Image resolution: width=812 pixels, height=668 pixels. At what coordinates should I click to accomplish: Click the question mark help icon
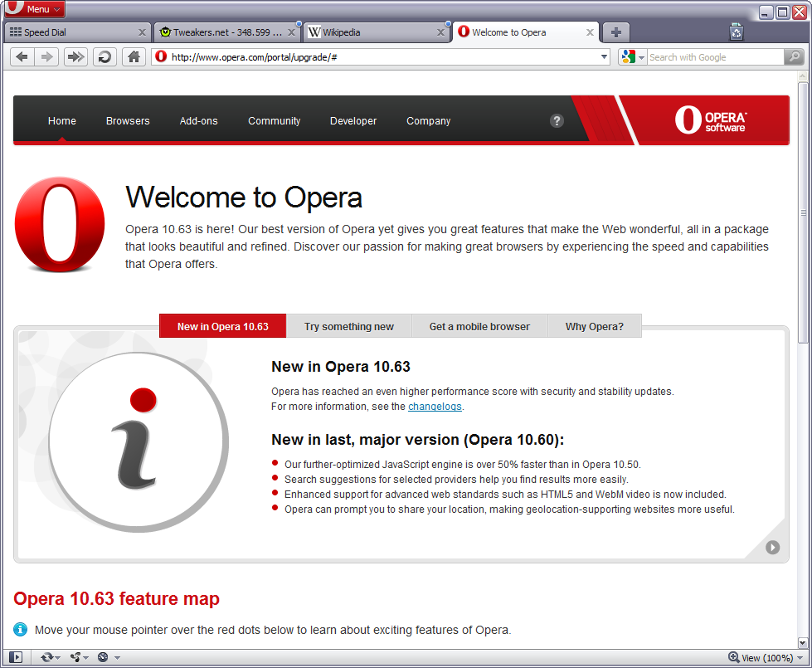[557, 121]
